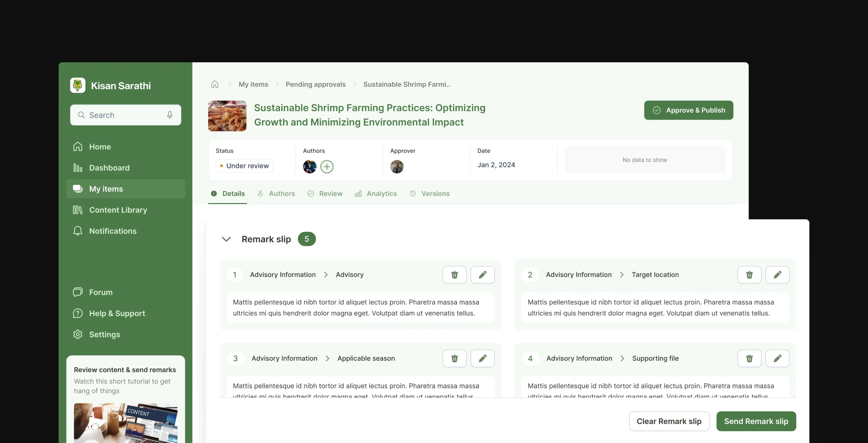The width and height of the screenshot is (868, 443).
Task: Click Target location label in remark 2
Action: 655,275
